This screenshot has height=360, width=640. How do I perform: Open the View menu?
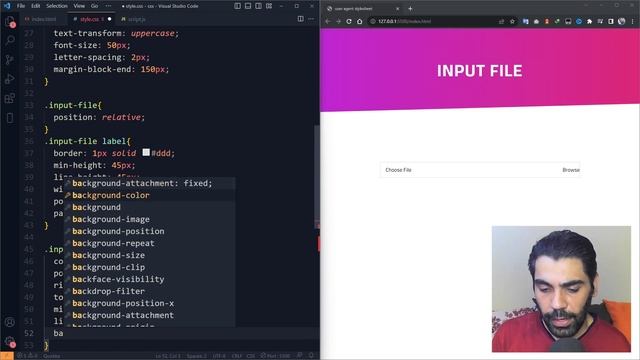tap(79, 6)
